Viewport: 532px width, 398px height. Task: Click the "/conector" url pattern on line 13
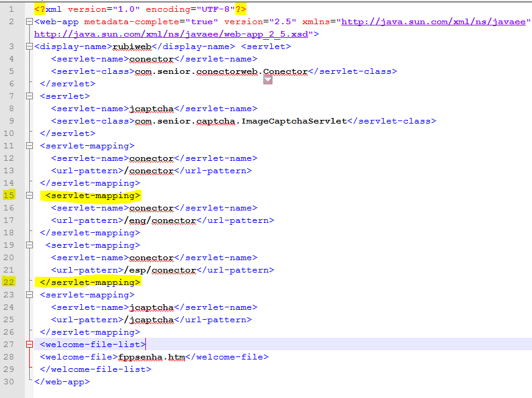(x=149, y=171)
